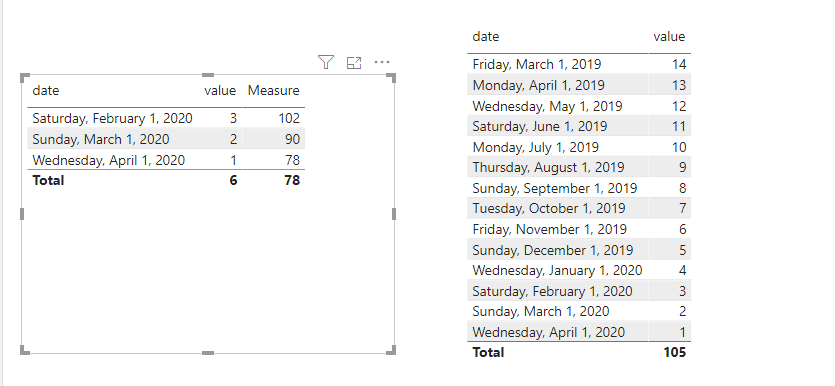Click Measure value 90

tap(292, 139)
